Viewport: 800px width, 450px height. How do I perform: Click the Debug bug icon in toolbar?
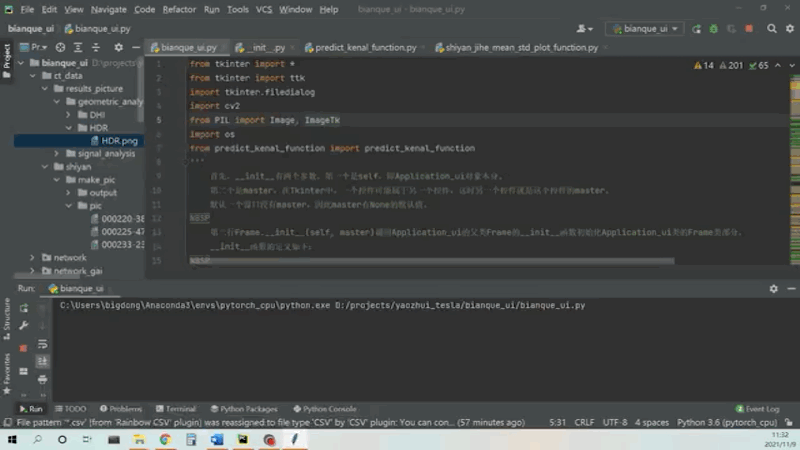pos(715,29)
